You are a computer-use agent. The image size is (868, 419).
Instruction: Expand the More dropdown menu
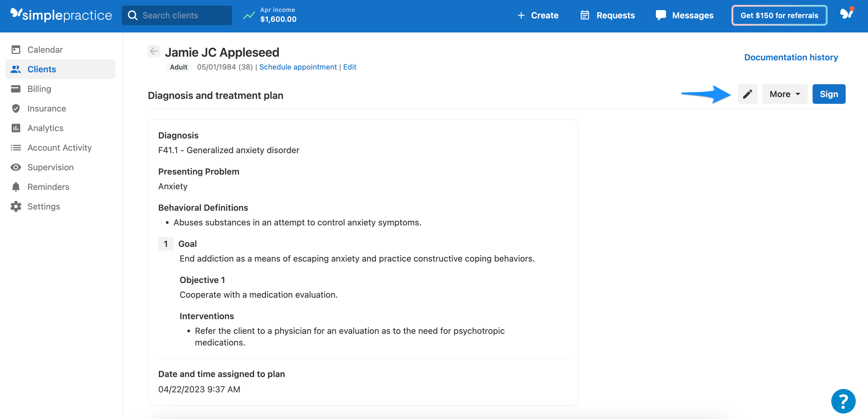click(784, 94)
